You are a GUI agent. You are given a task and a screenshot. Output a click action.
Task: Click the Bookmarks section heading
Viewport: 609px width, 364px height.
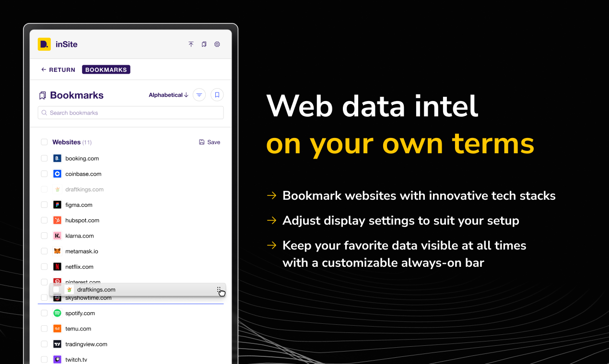point(77,95)
